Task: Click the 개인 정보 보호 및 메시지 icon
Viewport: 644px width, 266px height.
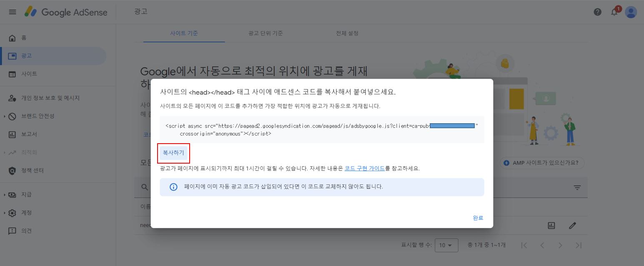Action: pyautogui.click(x=12, y=98)
